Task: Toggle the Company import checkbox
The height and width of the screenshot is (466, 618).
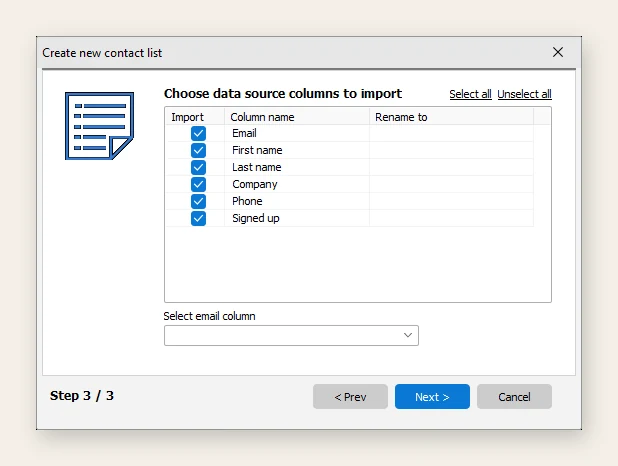Action: coord(198,184)
